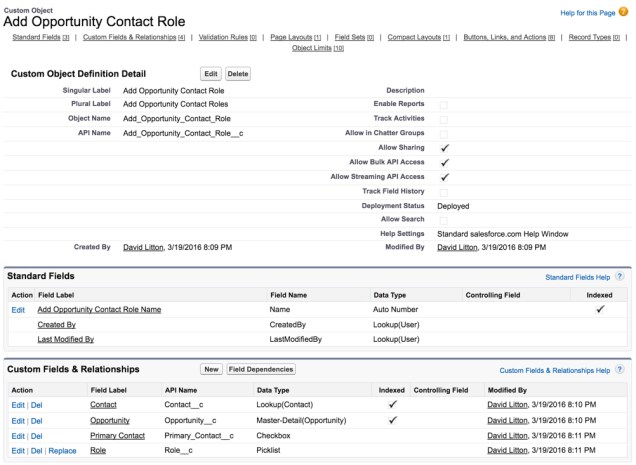The image size is (636, 465).
Task: Toggle the Track Activities checkbox
Action: coord(444,118)
